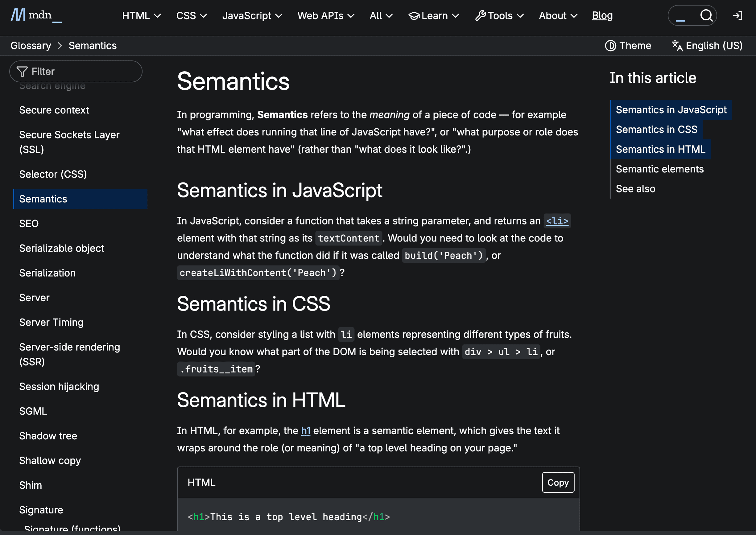
Task: Open Secure context glossary entry
Action: (54, 110)
